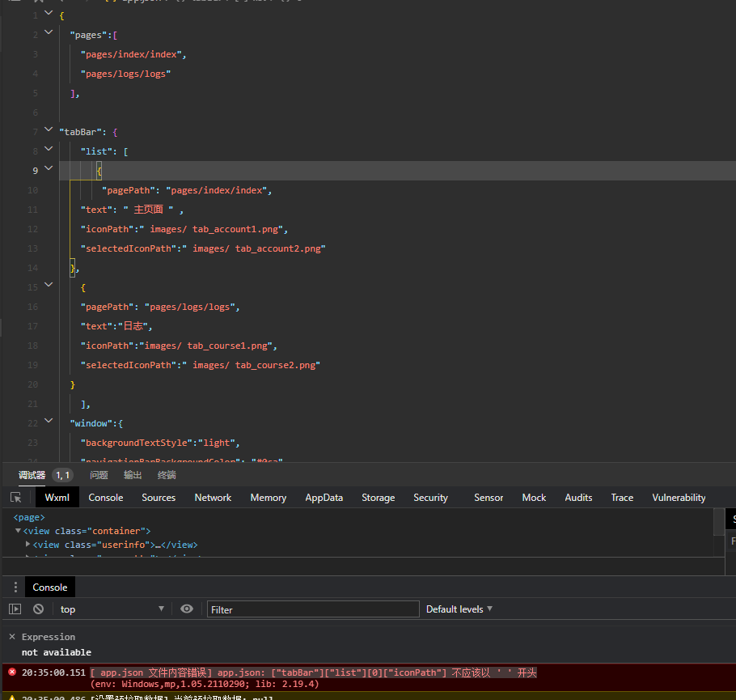
Task: Toggle the live expression eye icon
Action: (187, 609)
